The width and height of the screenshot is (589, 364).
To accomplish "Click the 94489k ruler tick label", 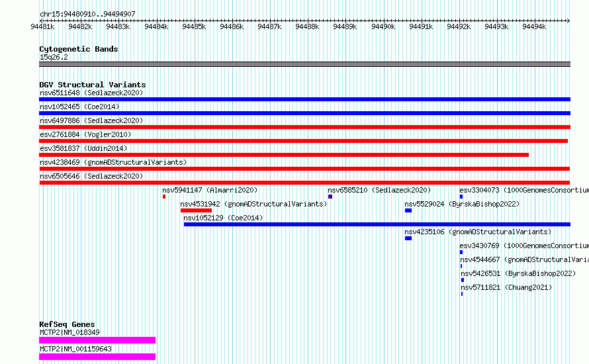I will [x=345, y=26].
